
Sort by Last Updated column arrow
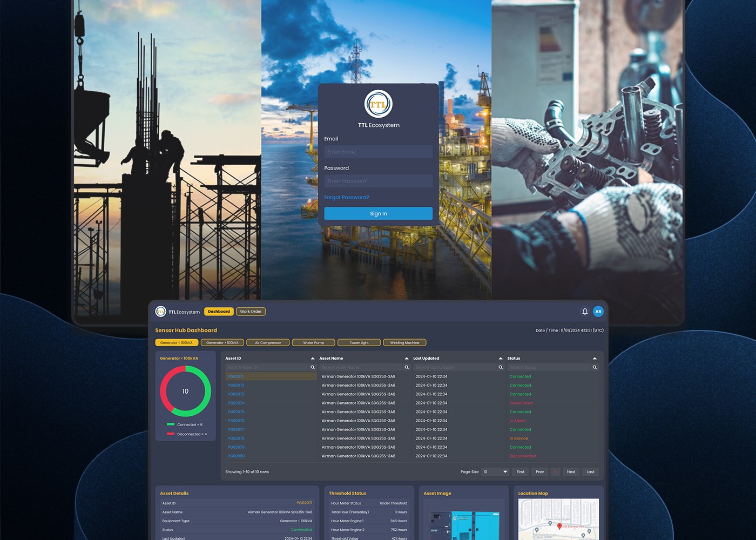pos(501,359)
